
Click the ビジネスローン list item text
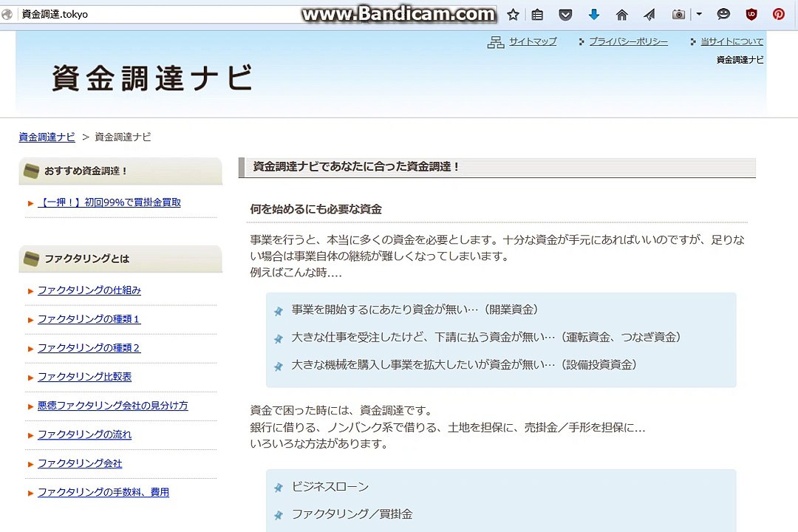point(330,487)
